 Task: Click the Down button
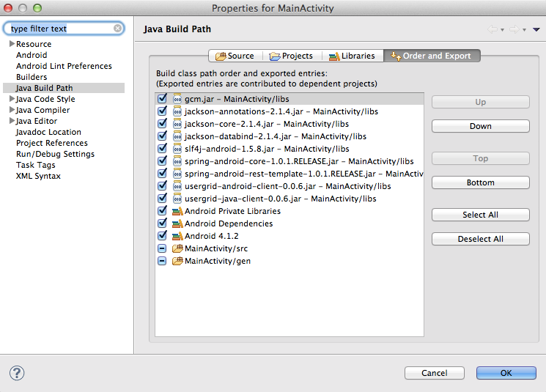[x=481, y=126]
